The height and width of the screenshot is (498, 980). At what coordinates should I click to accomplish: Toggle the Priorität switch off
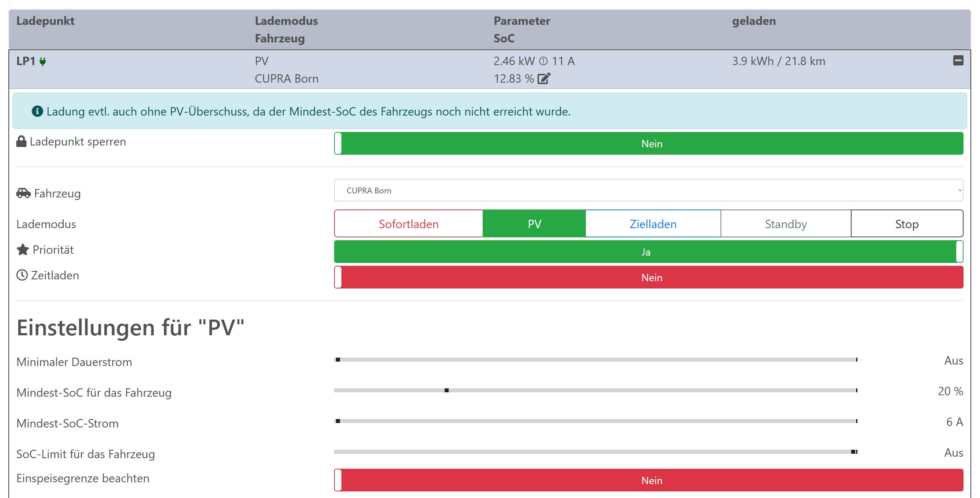pos(648,252)
